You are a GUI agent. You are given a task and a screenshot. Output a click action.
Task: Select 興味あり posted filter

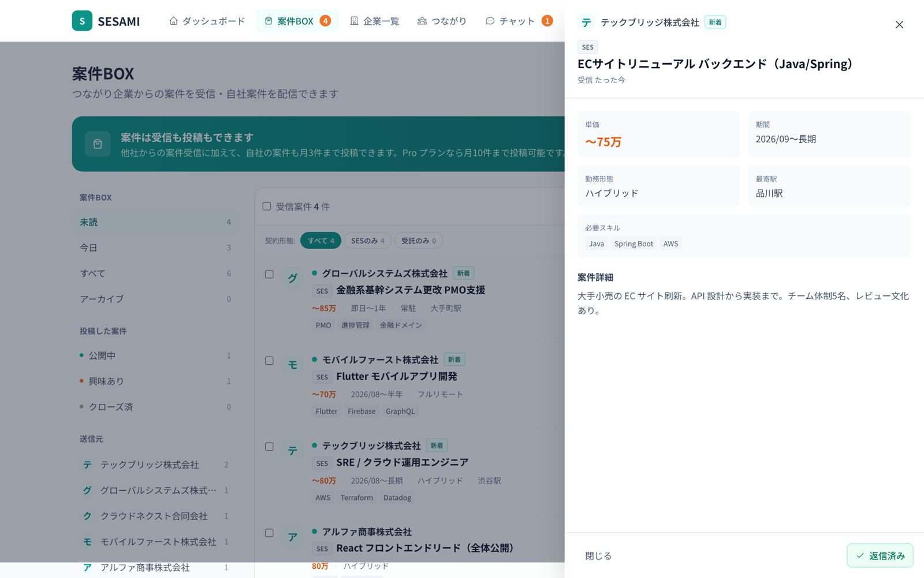click(x=155, y=381)
